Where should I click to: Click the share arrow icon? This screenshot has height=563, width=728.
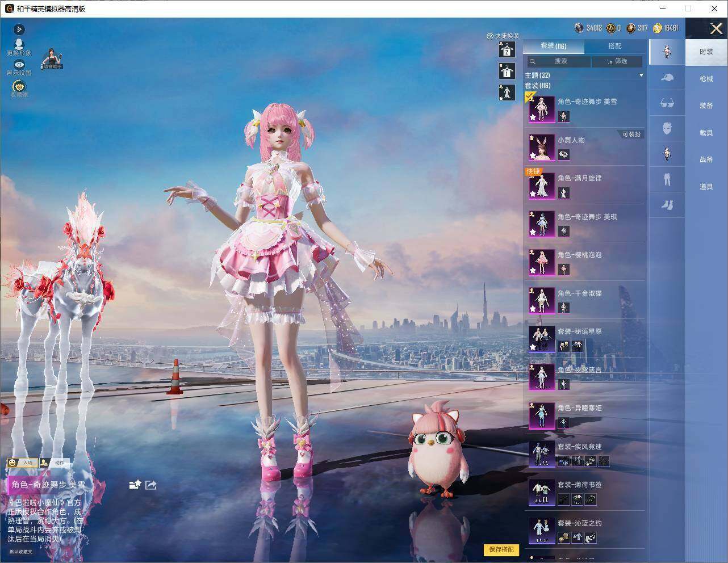pyautogui.click(x=151, y=485)
